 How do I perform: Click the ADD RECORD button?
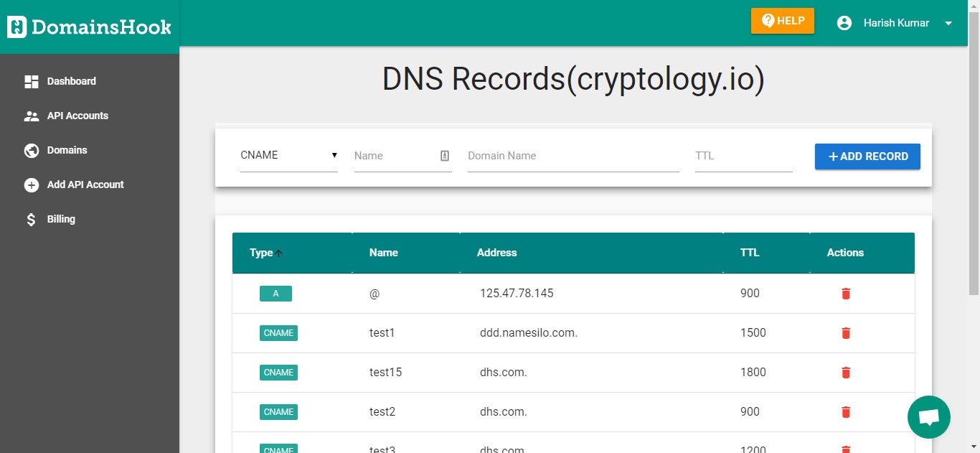867,157
